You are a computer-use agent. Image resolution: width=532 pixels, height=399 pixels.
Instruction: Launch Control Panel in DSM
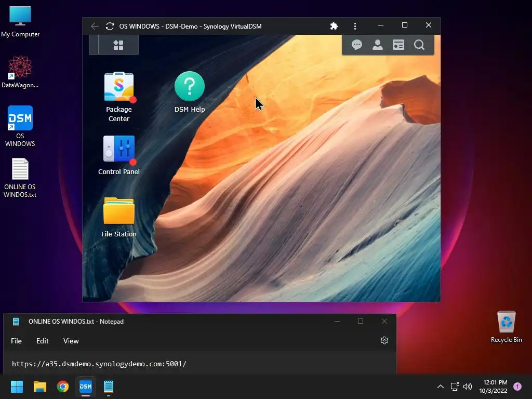click(x=119, y=149)
